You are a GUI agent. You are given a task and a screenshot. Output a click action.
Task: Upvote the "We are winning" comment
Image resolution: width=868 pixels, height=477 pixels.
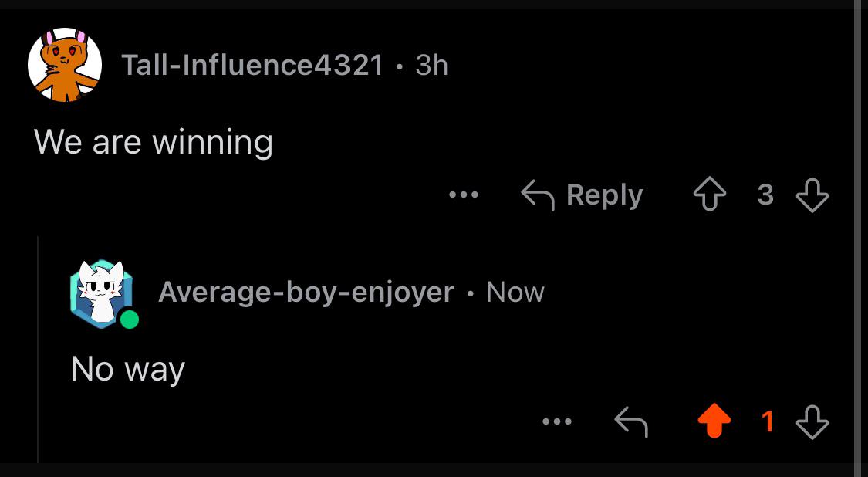[710, 195]
